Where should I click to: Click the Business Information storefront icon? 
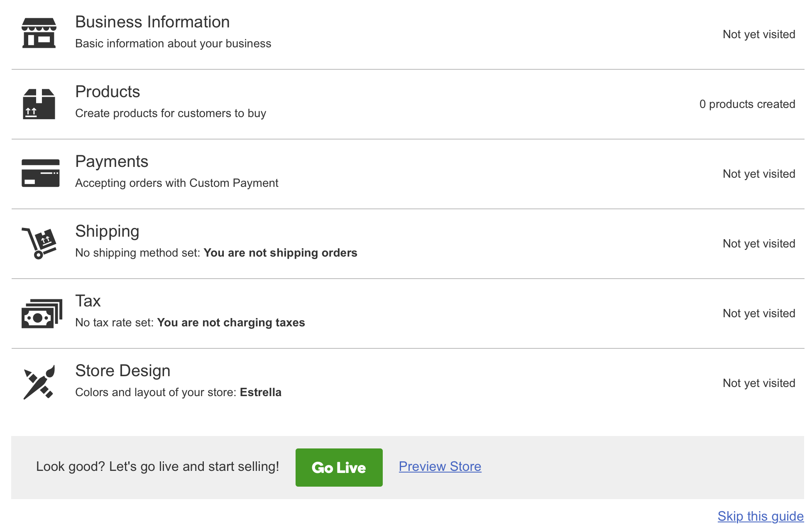[x=39, y=33]
